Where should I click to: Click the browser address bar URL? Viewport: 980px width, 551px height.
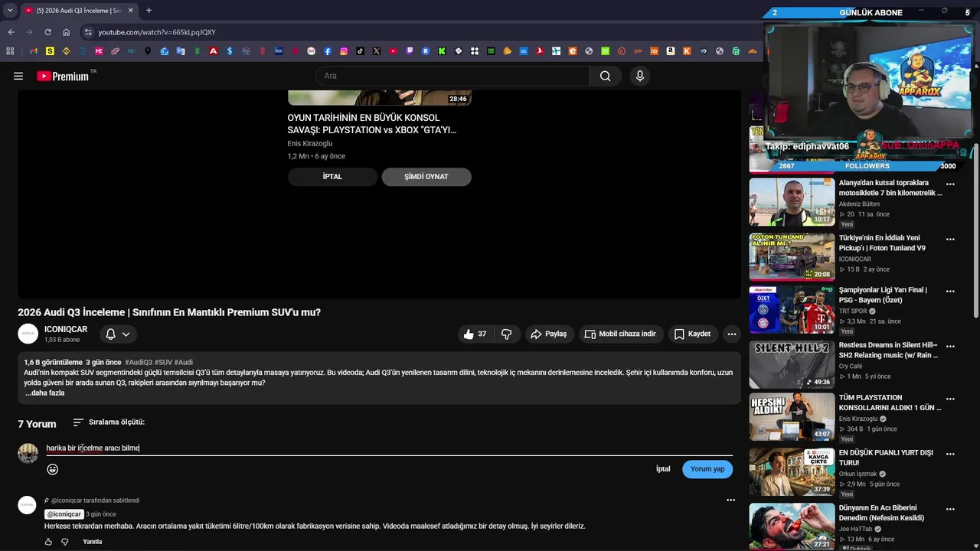[x=157, y=32]
